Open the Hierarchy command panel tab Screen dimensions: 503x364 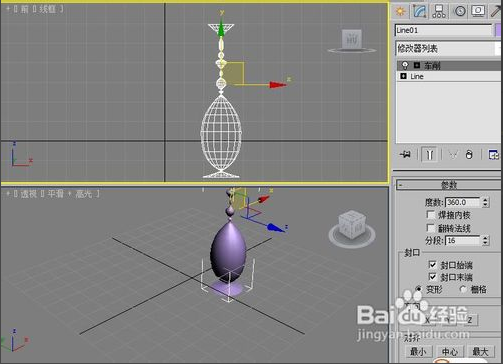point(439,11)
